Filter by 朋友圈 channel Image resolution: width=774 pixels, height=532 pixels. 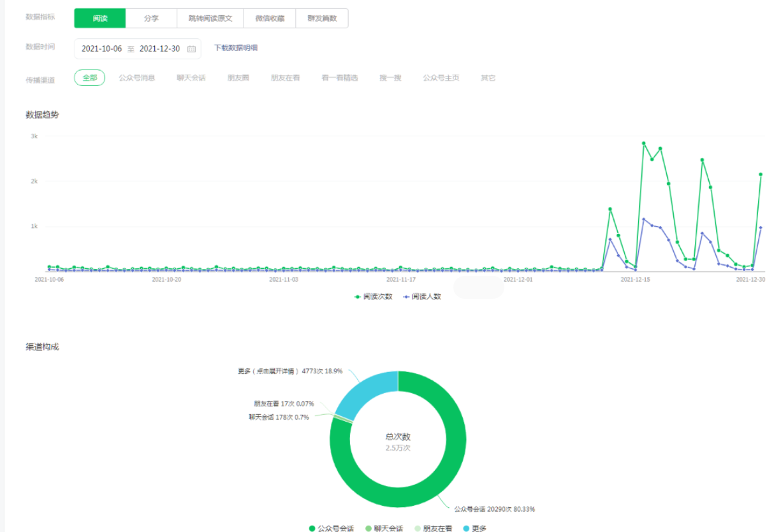click(238, 78)
